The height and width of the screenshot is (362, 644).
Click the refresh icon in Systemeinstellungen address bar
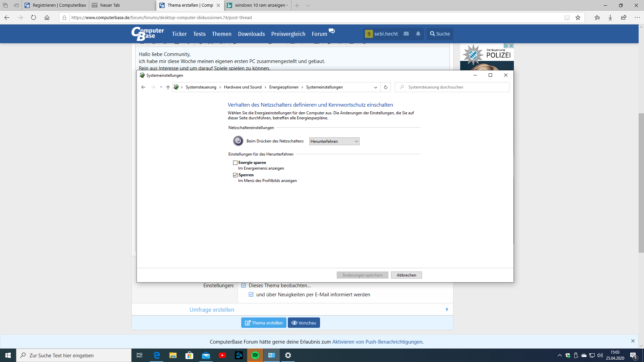[x=386, y=87]
